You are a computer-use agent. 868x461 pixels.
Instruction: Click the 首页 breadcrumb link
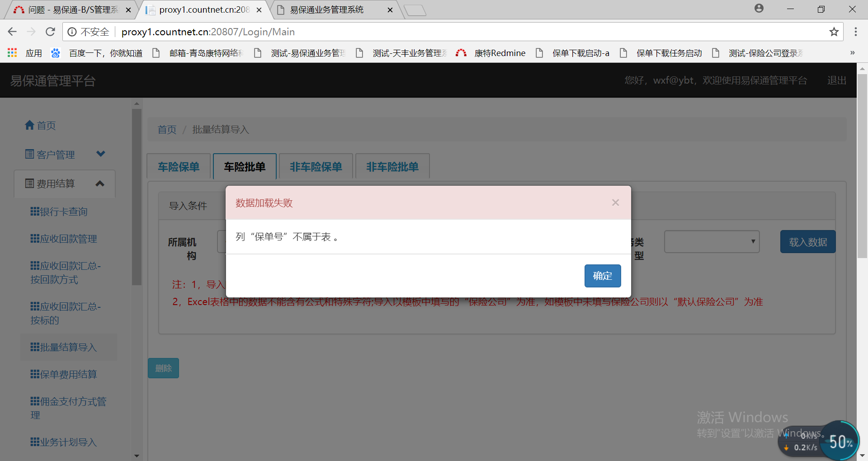(x=167, y=130)
